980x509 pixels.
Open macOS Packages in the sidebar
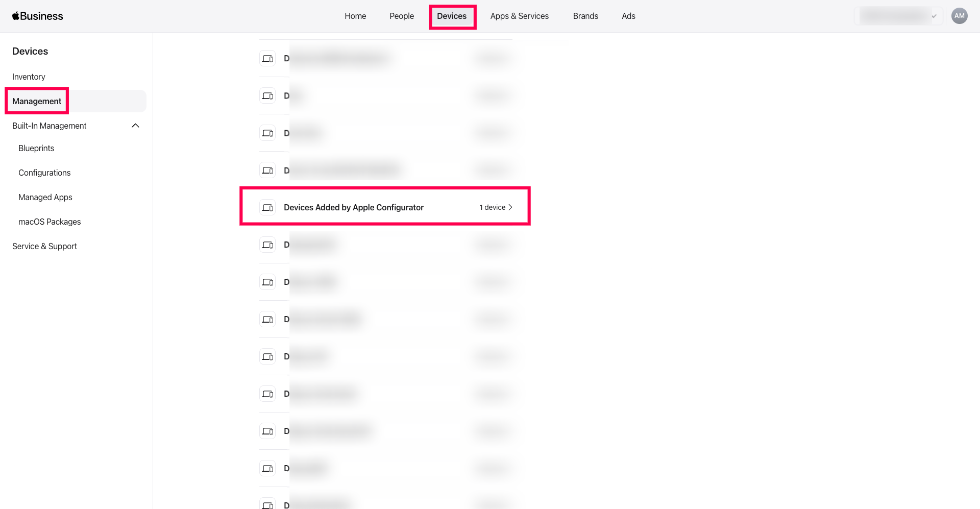[x=50, y=222]
